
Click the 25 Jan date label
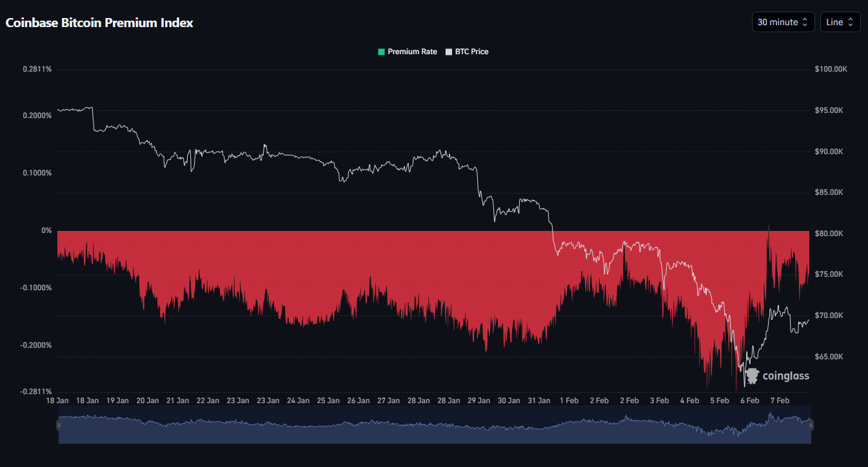click(x=328, y=401)
